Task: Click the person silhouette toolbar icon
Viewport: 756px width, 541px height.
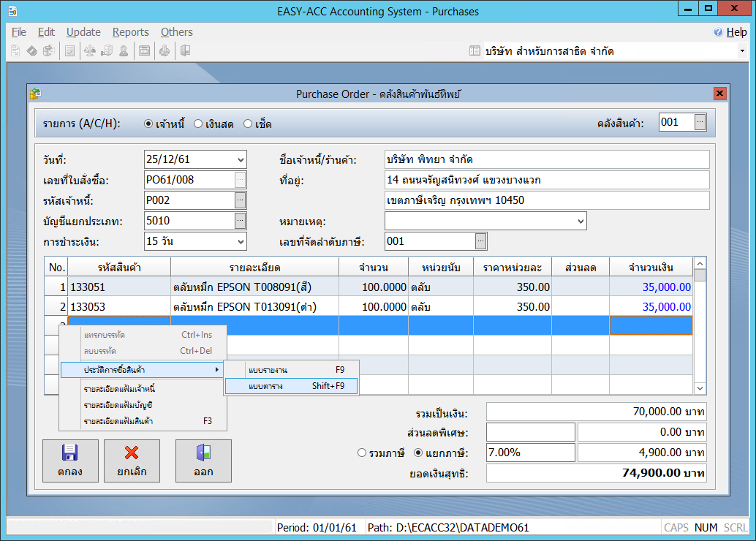Action: (x=124, y=51)
